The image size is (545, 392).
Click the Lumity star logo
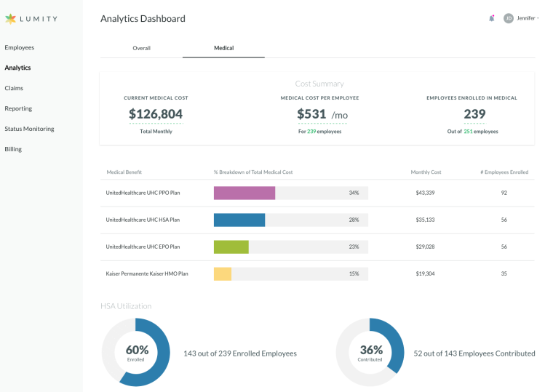coord(10,19)
